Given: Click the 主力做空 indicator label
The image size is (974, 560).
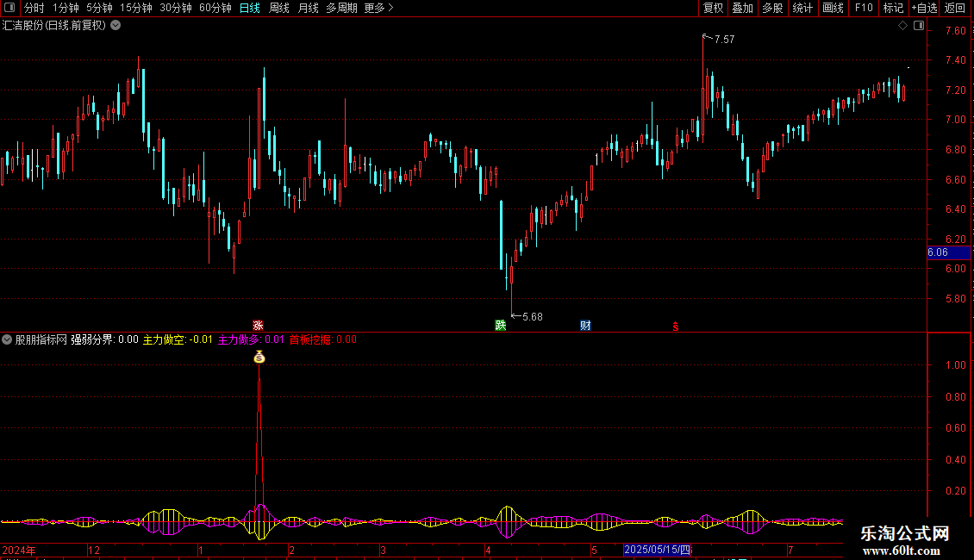Looking at the screenshot, I should click(178, 339).
